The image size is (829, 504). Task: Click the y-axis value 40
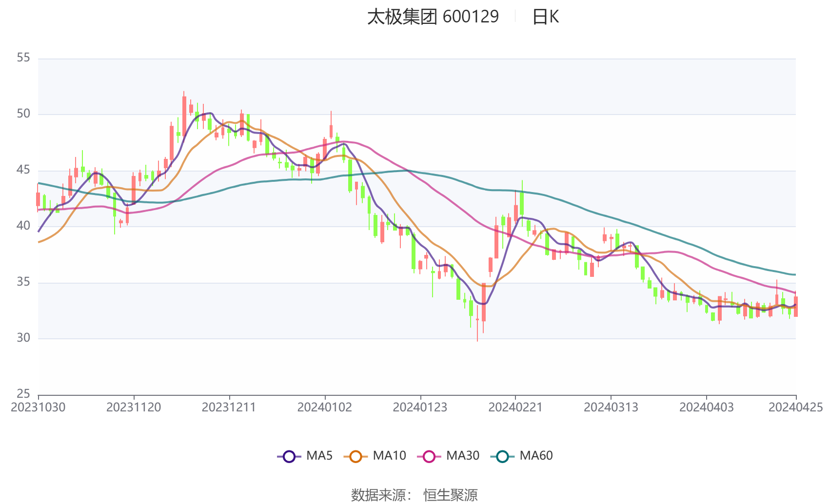coord(23,226)
